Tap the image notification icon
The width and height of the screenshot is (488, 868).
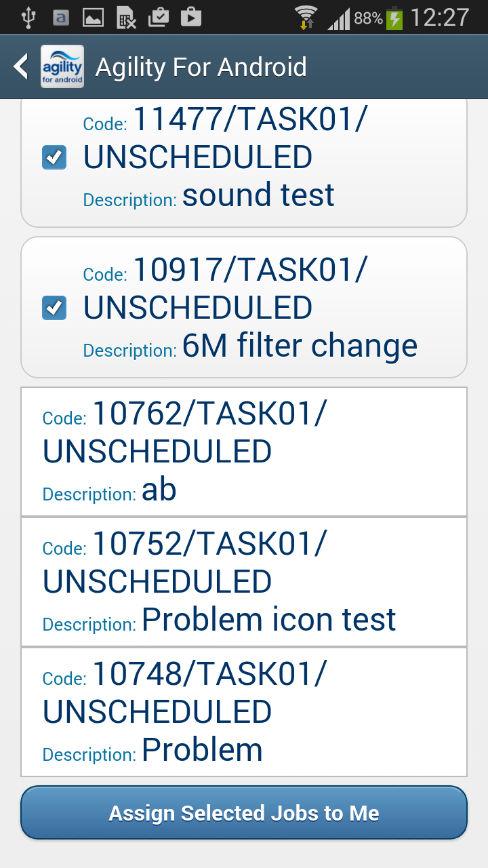(93, 18)
